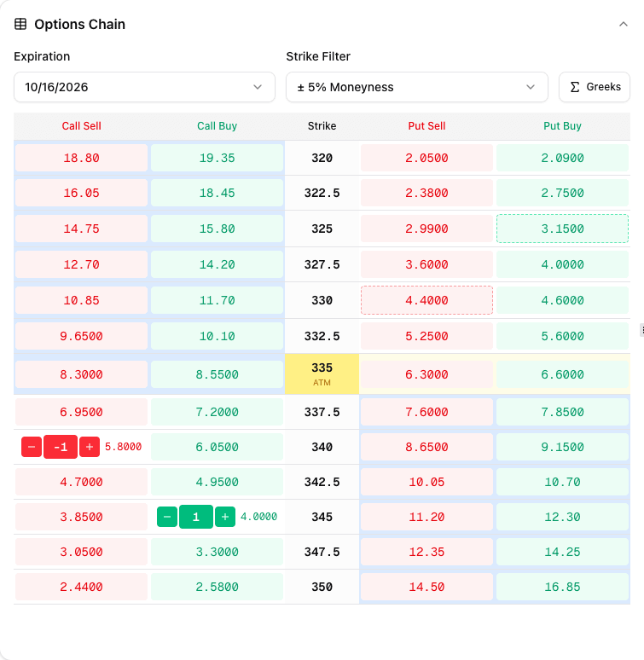The image size is (644, 660).
Task: Click the Greeks button
Action: pos(595,87)
